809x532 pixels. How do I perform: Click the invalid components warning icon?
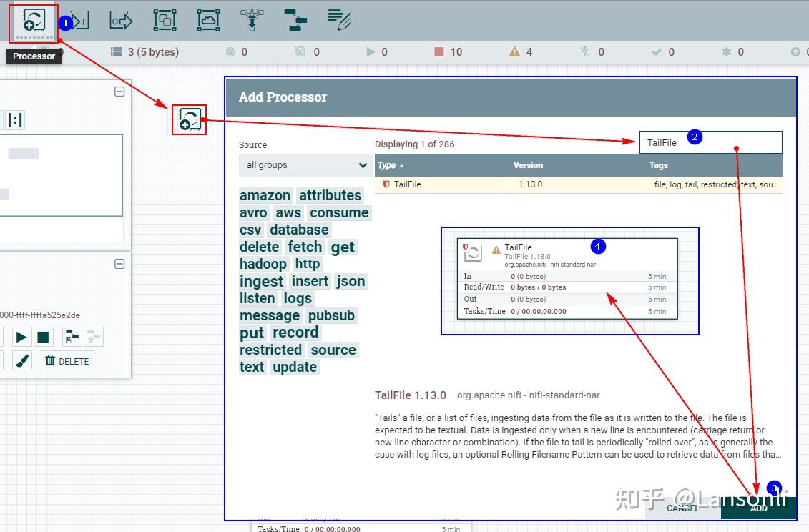tap(514, 51)
